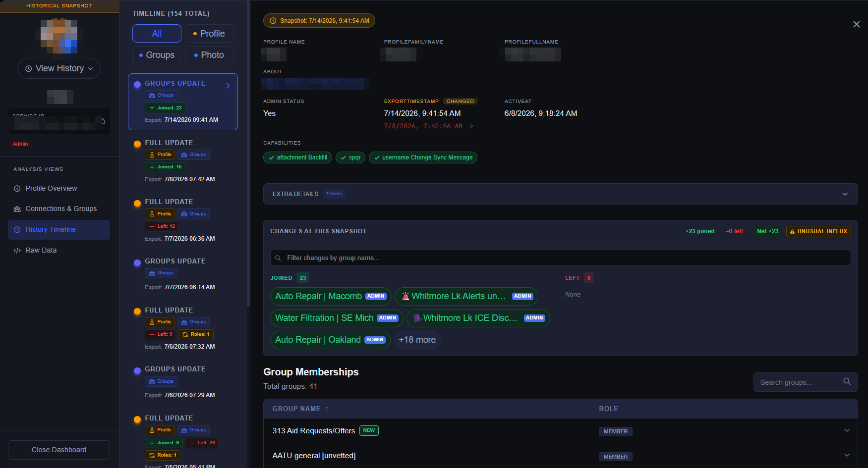Filter timeline to Groups events

click(157, 55)
